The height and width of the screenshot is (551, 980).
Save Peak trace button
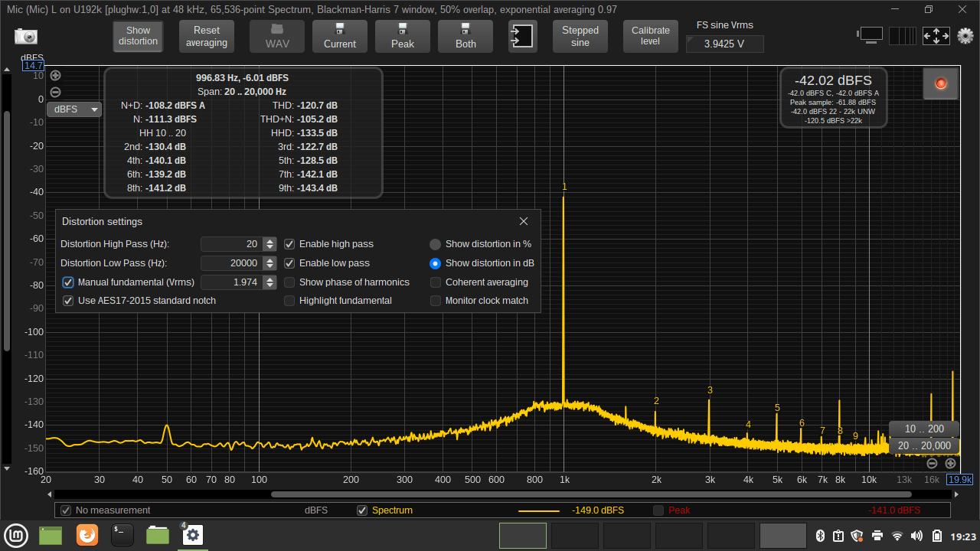403,36
